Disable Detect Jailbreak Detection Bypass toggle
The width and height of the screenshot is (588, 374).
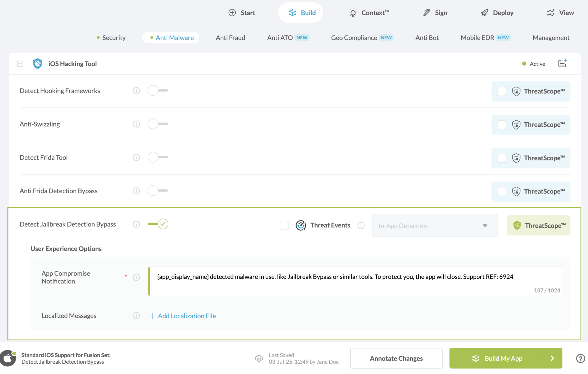click(158, 224)
